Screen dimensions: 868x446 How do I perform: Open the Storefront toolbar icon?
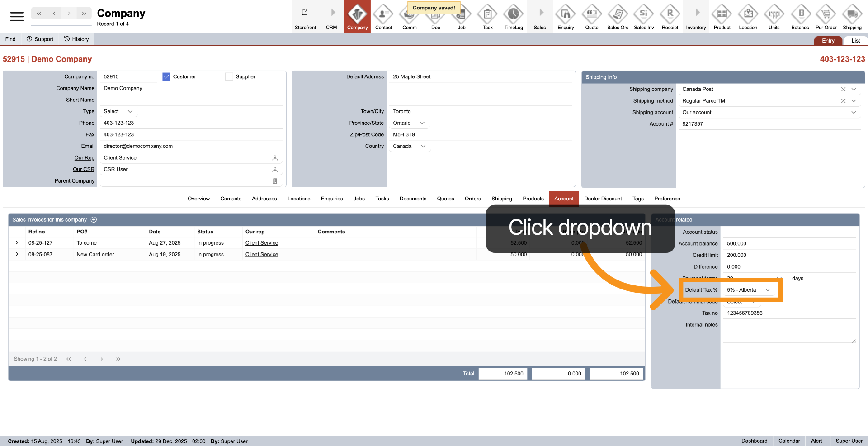pyautogui.click(x=305, y=17)
